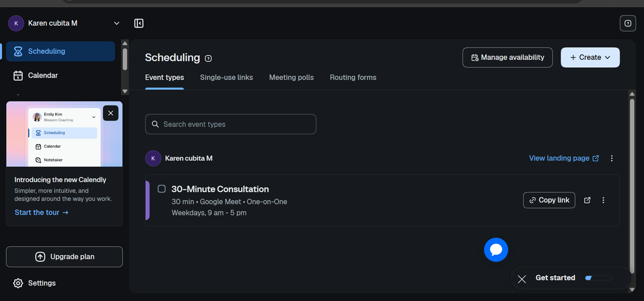
Task: Click the K avatar in the top-left
Action: click(x=16, y=23)
